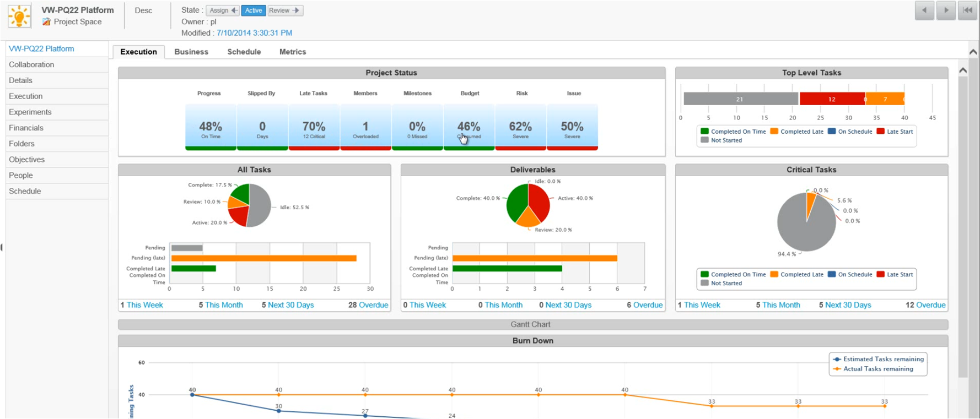The width and height of the screenshot is (980, 419).
Task: Open Overdue link under All Tasks
Action: [373, 305]
